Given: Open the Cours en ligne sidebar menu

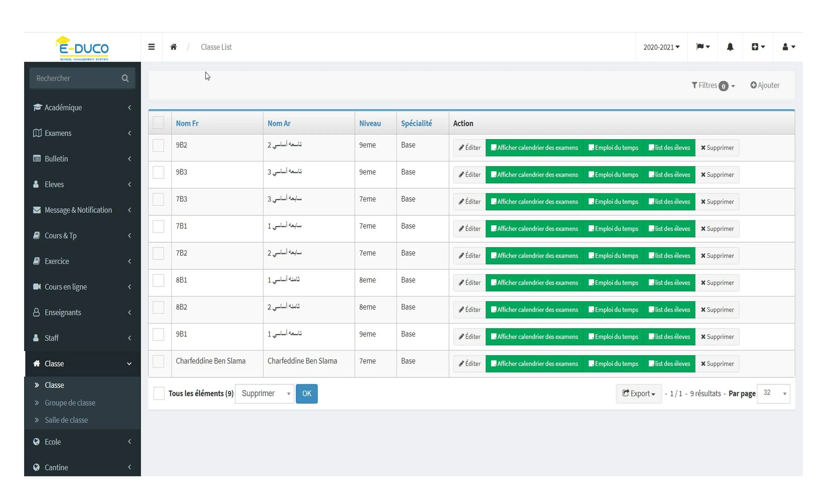Looking at the screenshot, I should (x=83, y=287).
